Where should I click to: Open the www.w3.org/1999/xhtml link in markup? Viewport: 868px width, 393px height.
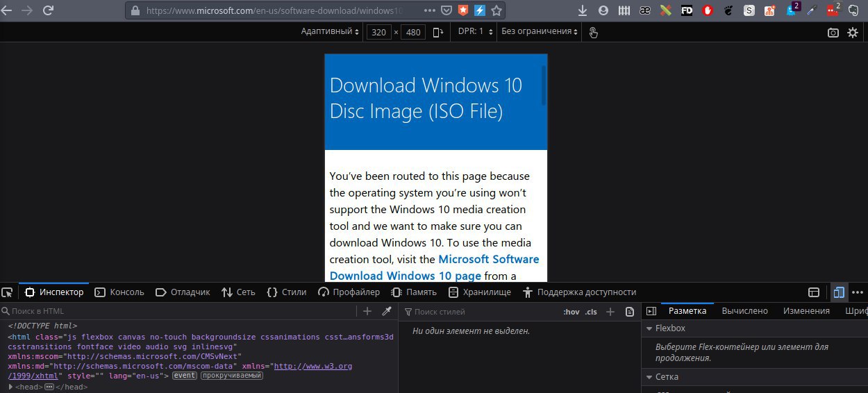312,366
